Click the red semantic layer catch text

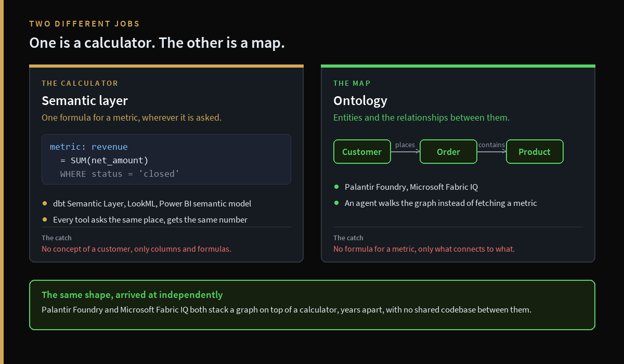pyautogui.click(x=136, y=249)
